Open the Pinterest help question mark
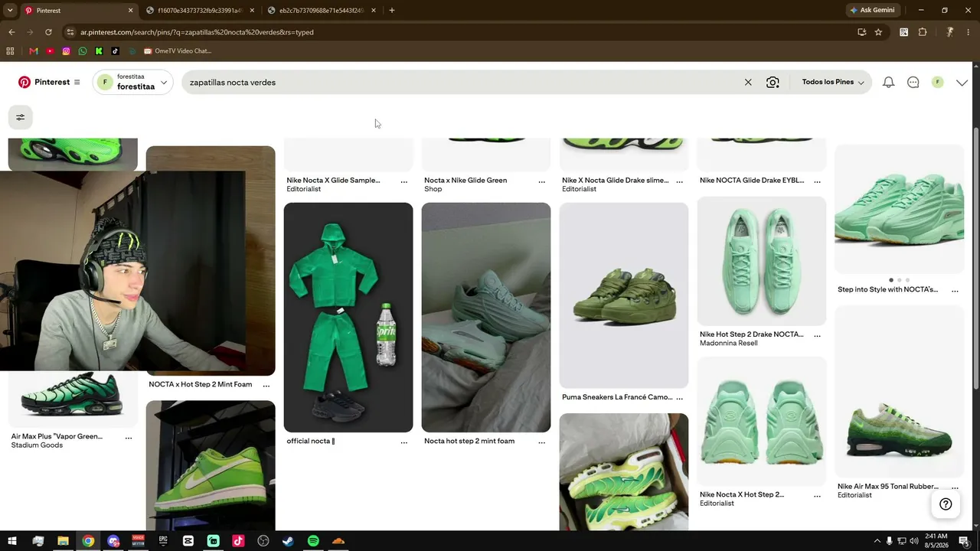 click(x=946, y=504)
